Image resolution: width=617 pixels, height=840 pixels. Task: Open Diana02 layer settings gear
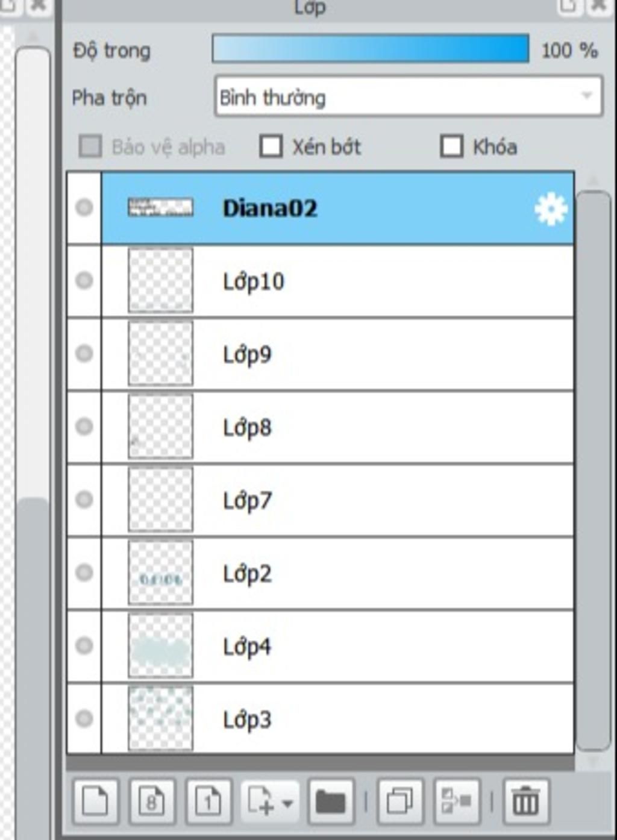click(551, 209)
